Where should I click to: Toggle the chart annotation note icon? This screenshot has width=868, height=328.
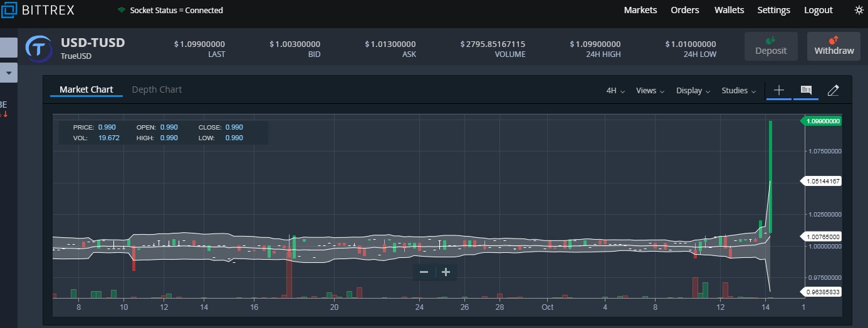click(806, 90)
